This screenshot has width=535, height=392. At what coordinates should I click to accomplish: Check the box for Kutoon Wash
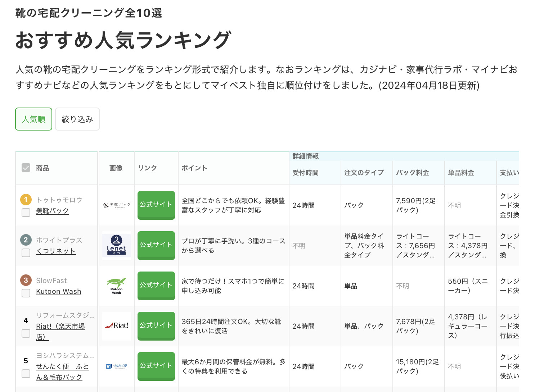26,293
